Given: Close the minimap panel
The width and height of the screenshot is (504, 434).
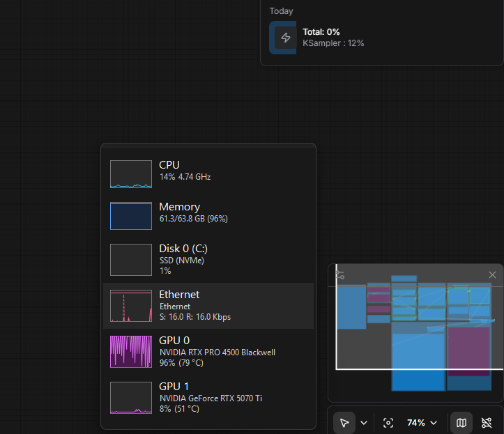Looking at the screenshot, I should pos(492,275).
